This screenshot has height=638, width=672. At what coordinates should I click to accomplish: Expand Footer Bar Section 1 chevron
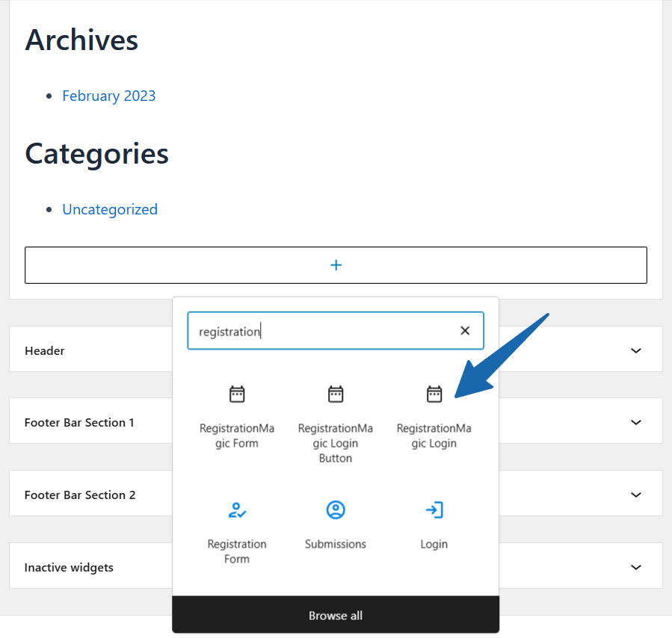[635, 423]
